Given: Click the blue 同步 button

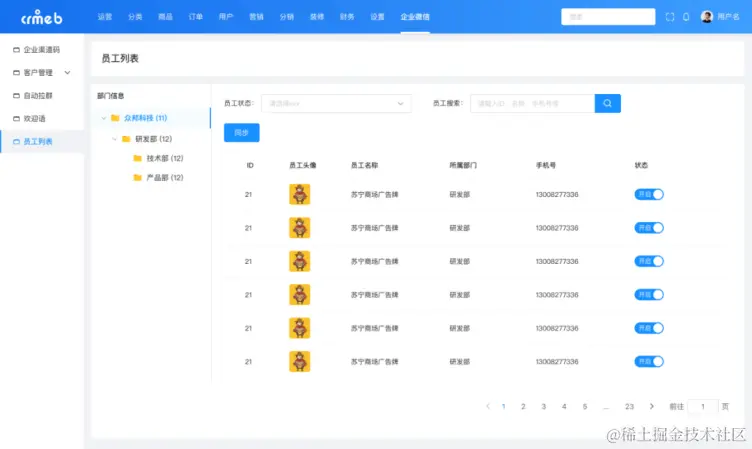Looking at the screenshot, I should (x=242, y=133).
